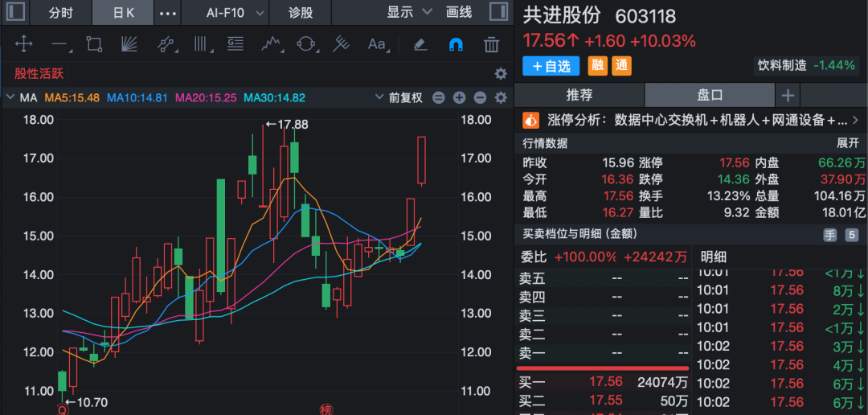The height and width of the screenshot is (415, 868).
Task: Click the 明细 trade details header
Action: 714,257
